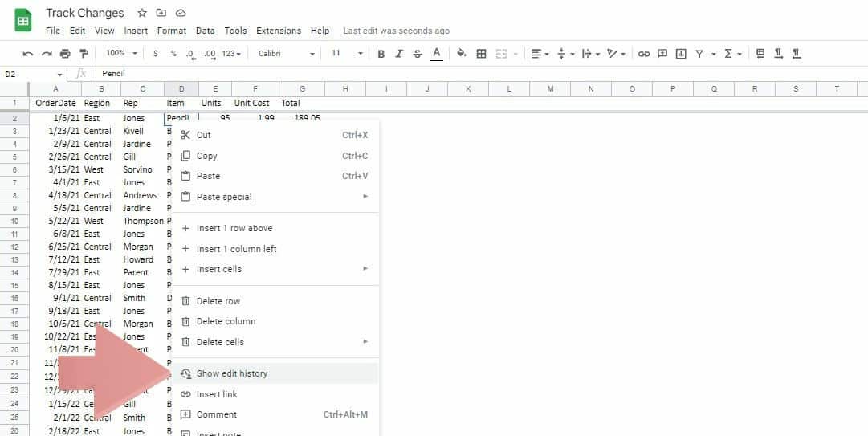Format as currency with dollar icon
868x436 pixels.
[156, 54]
